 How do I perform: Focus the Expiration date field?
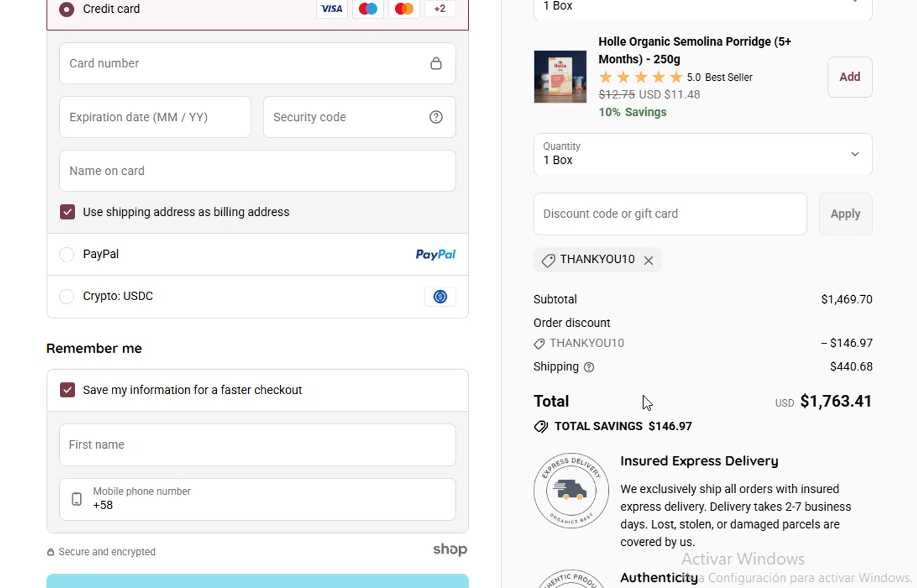[x=155, y=117]
